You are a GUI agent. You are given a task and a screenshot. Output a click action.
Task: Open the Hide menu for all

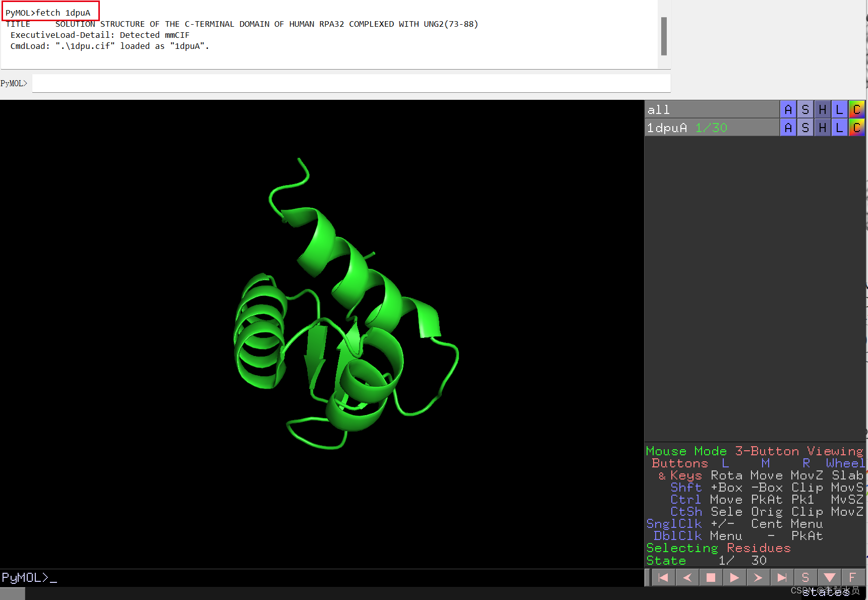coord(823,109)
